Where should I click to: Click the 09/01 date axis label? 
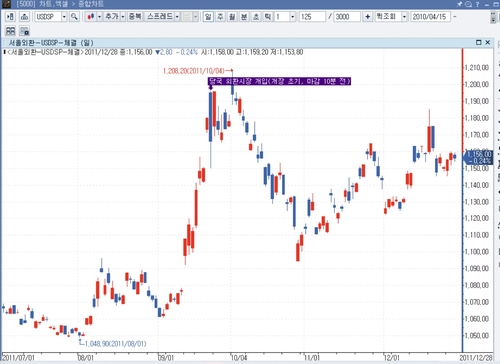[x=166, y=358]
